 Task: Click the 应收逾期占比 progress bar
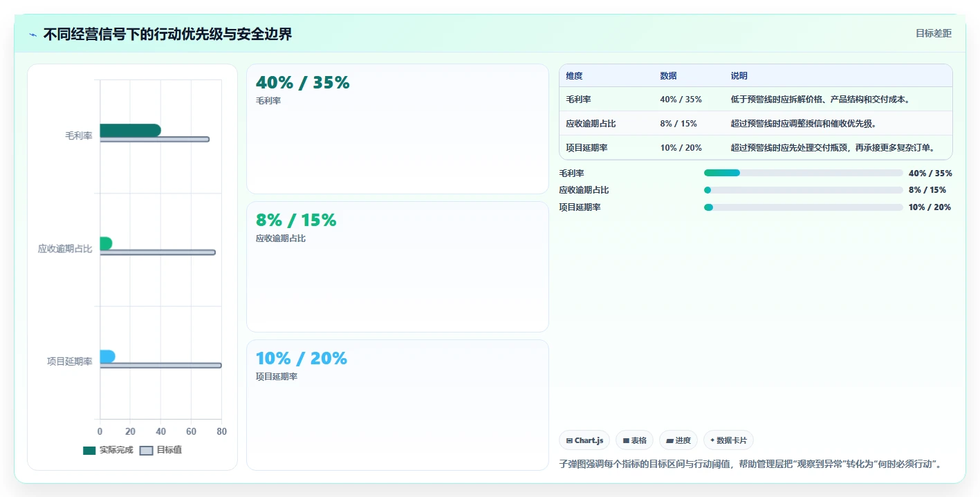coord(803,190)
